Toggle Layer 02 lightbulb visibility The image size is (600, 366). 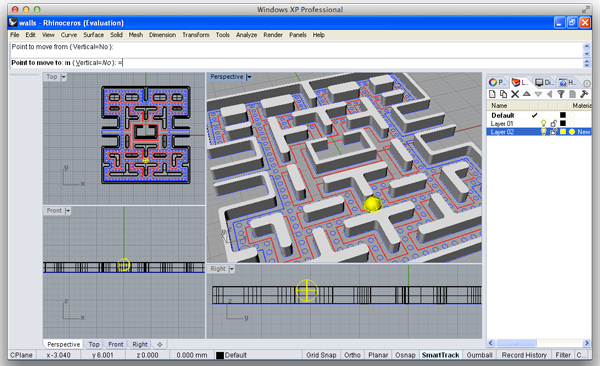tap(543, 132)
